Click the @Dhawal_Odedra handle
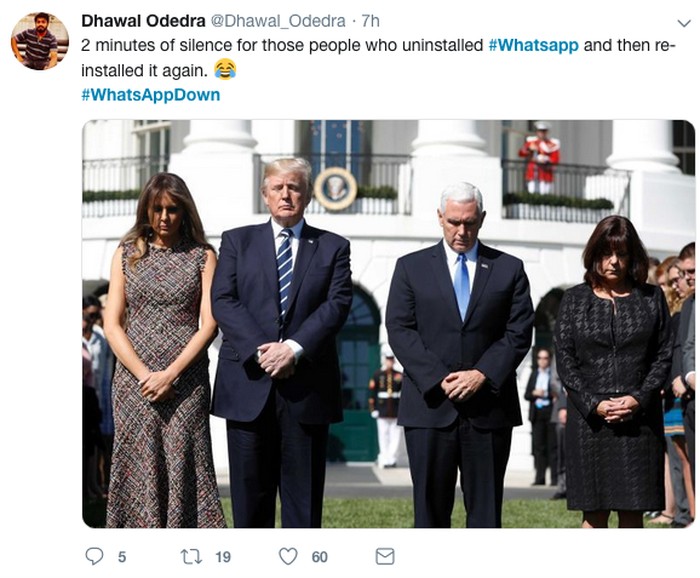Image resolution: width=700 pixels, height=578 pixels. point(278,21)
